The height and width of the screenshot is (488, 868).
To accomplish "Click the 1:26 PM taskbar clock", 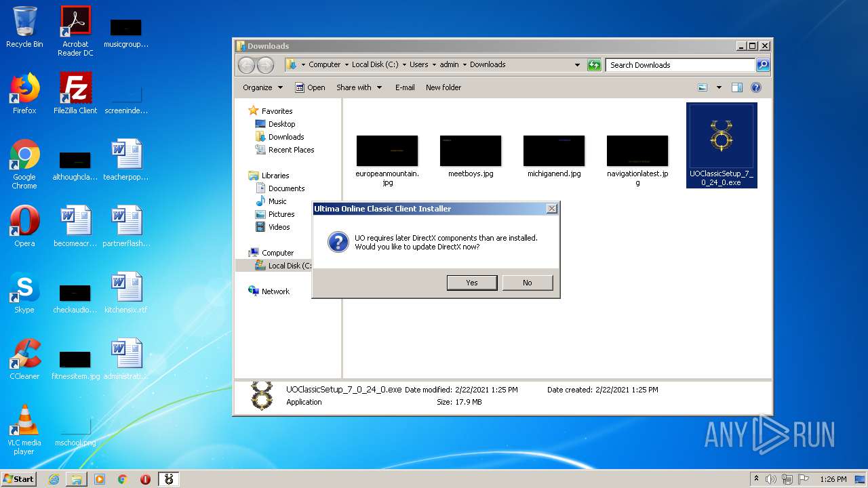I will 833,479.
